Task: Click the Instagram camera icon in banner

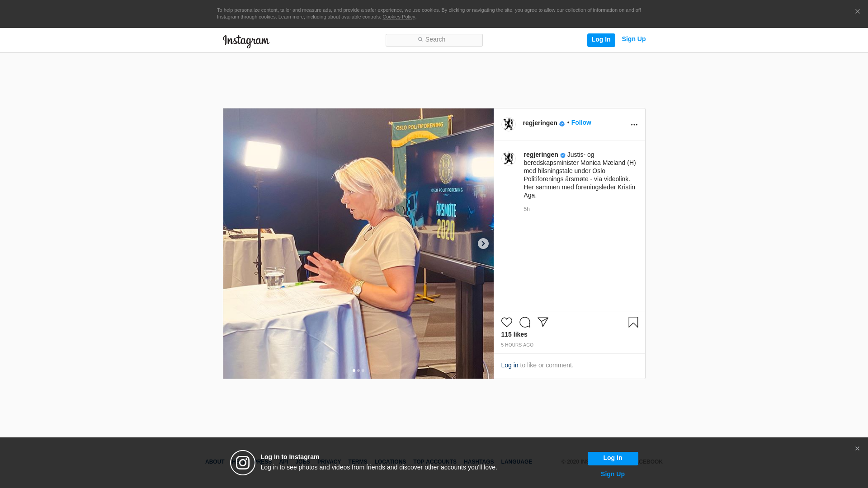Action: click(x=243, y=463)
